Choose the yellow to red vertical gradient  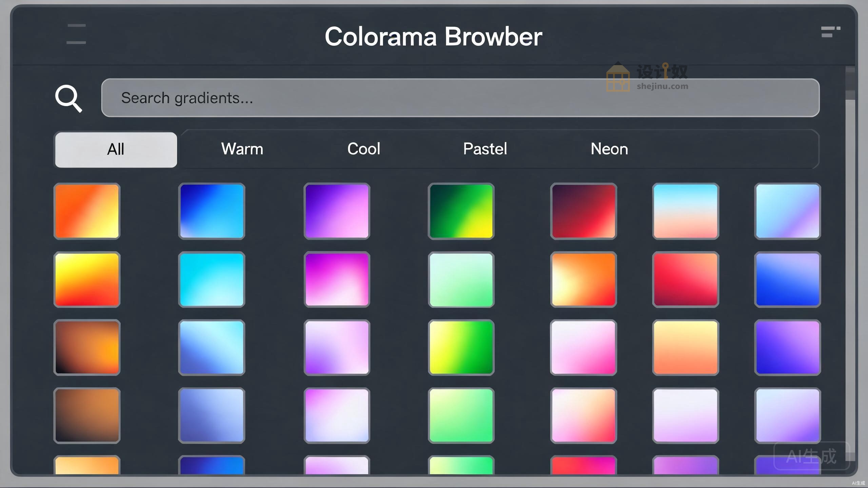[x=87, y=280]
